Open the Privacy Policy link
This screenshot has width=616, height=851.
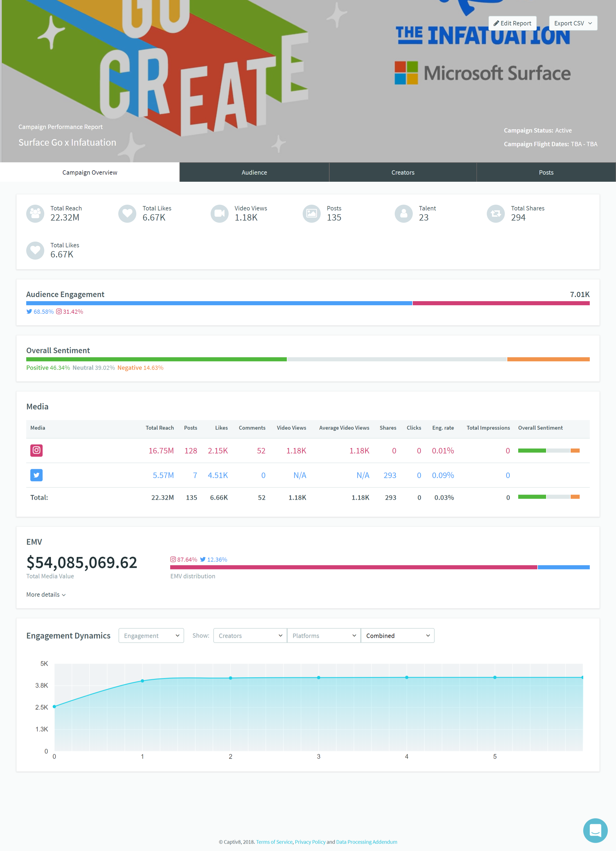point(310,842)
